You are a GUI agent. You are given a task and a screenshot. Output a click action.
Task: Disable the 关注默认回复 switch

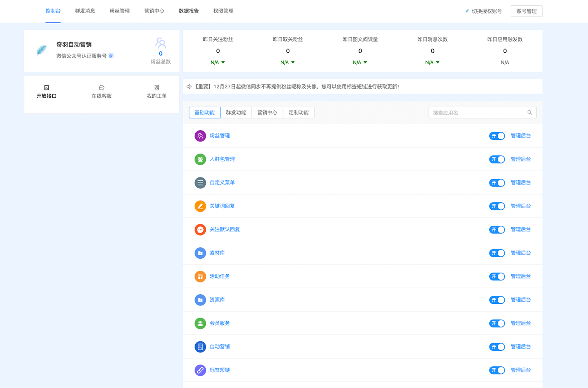tap(497, 230)
